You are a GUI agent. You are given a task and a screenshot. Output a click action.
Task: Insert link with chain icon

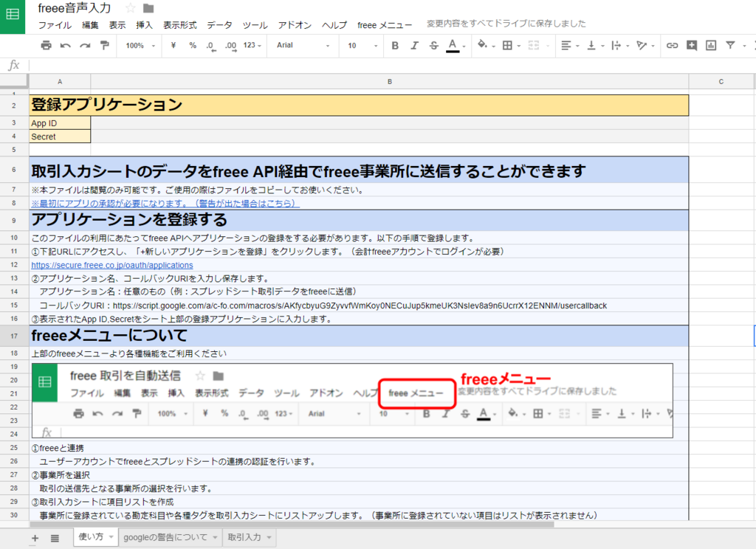coord(672,45)
